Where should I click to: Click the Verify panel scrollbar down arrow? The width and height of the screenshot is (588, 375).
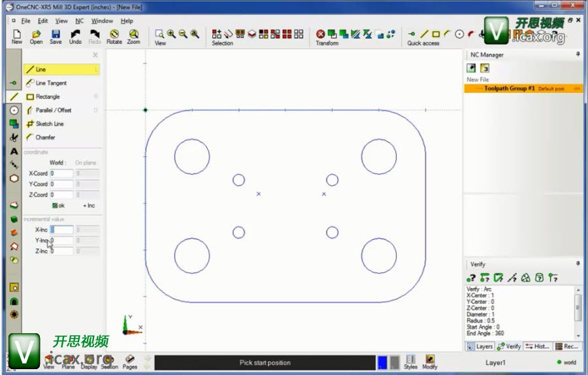578,336
